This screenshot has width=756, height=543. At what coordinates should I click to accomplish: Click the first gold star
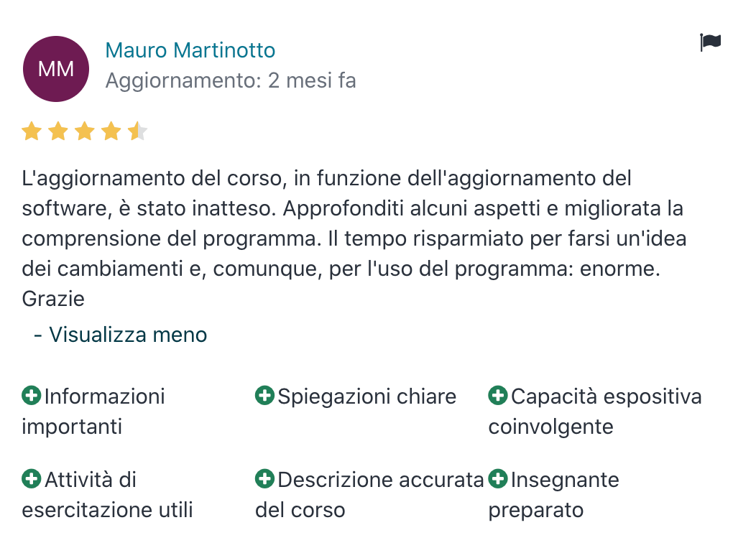(32, 131)
